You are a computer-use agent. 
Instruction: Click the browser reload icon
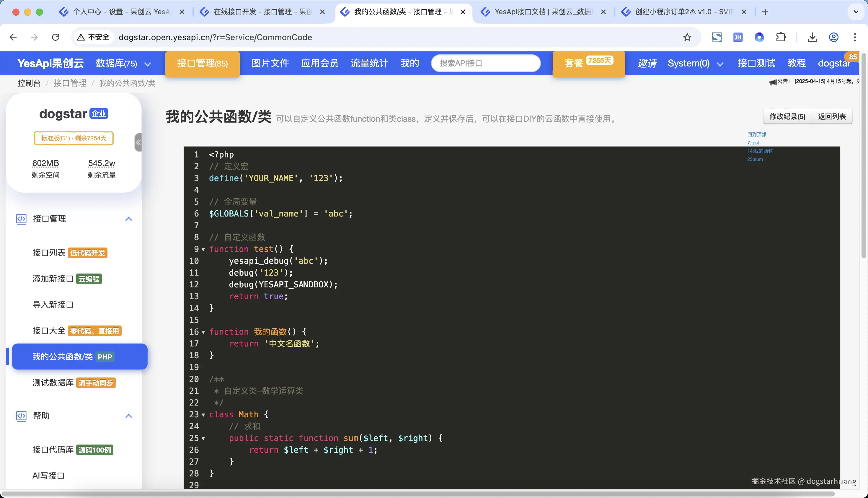point(56,37)
